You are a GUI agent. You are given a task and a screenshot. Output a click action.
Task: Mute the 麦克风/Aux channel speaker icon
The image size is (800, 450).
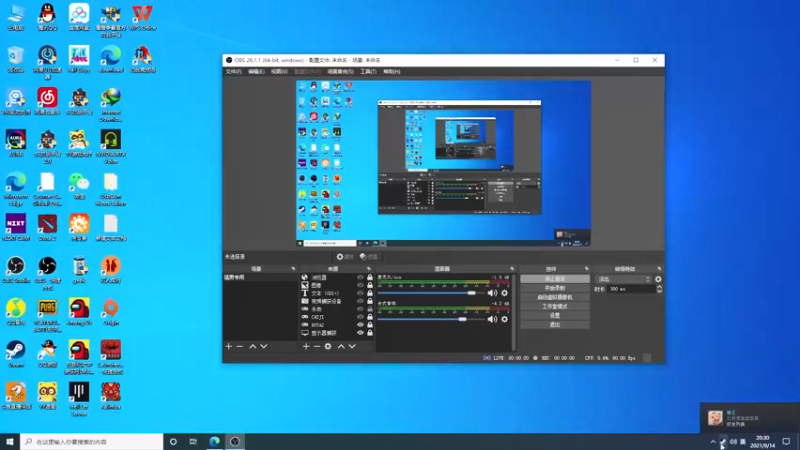point(492,293)
